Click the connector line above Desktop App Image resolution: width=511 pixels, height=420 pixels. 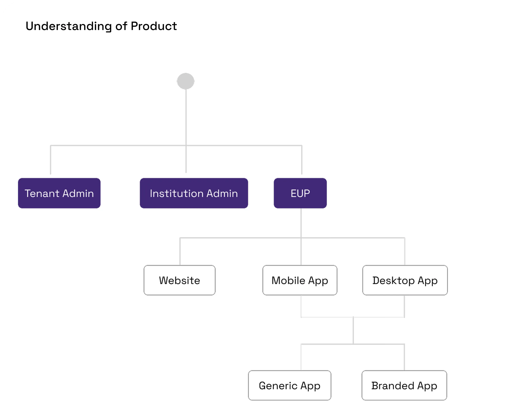[405, 252]
